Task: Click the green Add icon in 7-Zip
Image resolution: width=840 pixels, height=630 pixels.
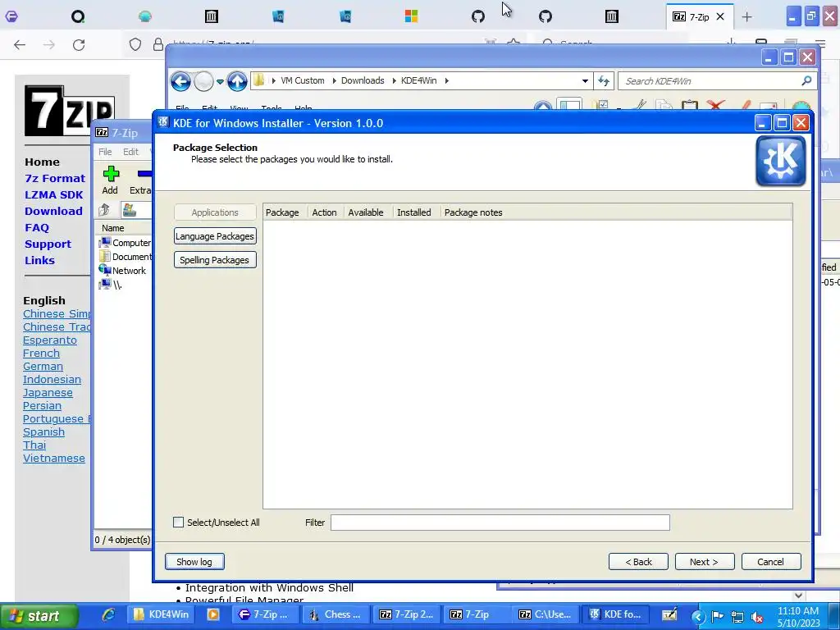Action: click(111, 175)
